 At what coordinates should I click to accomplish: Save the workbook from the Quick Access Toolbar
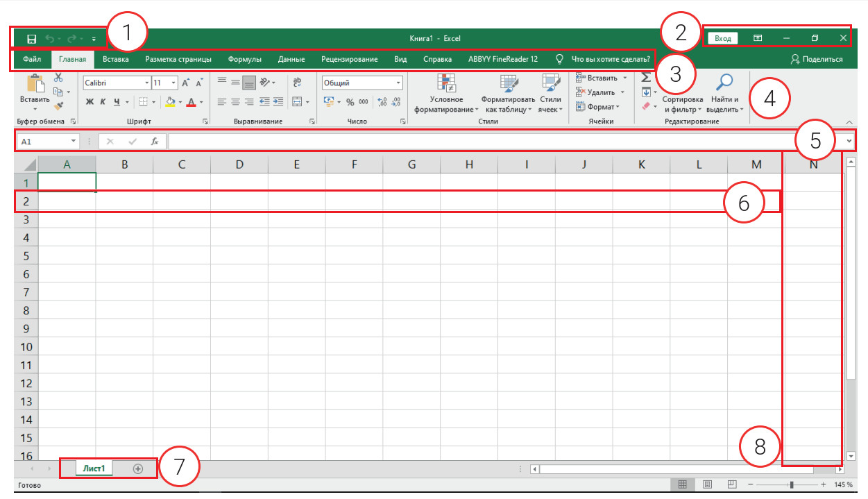pos(31,39)
